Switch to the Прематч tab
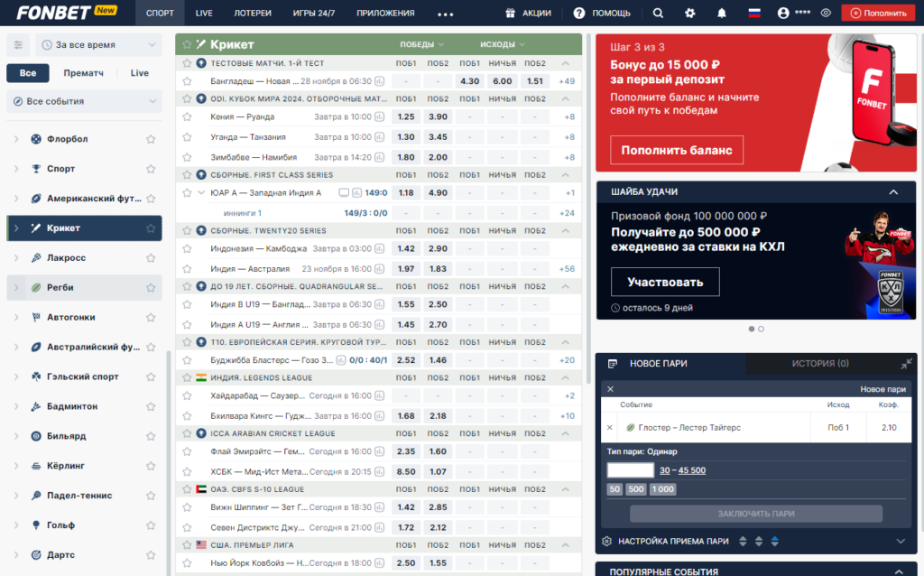This screenshot has height=576, width=924. pos(83,73)
